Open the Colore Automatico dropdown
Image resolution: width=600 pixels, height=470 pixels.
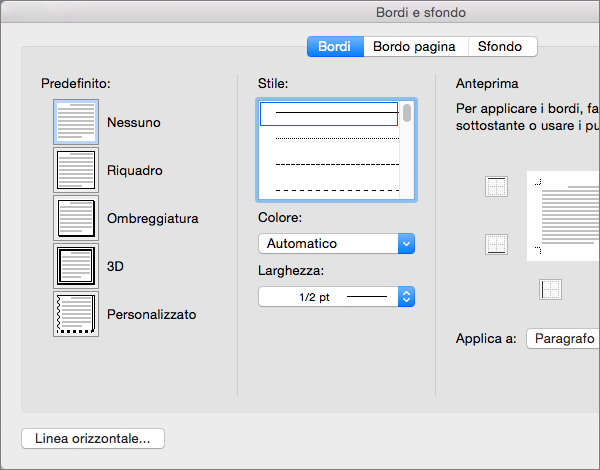coord(336,243)
